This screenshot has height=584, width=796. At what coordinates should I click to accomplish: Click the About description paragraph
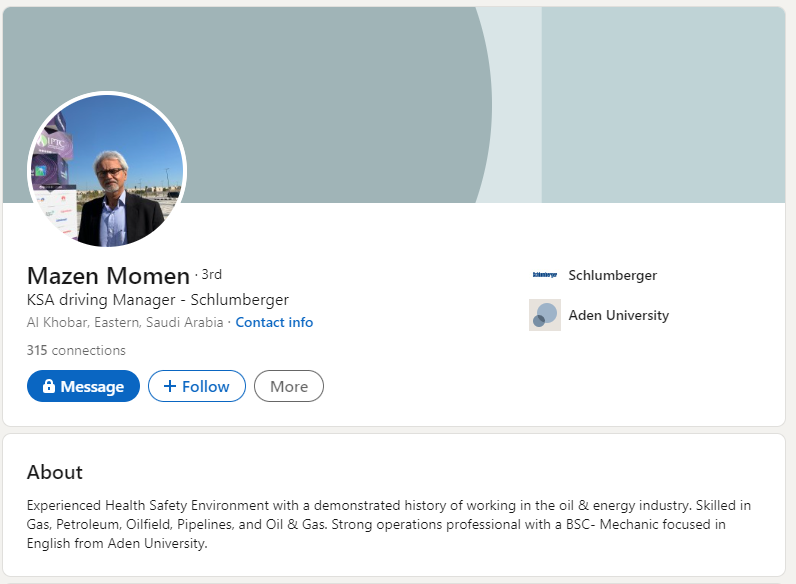tap(389, 524)
